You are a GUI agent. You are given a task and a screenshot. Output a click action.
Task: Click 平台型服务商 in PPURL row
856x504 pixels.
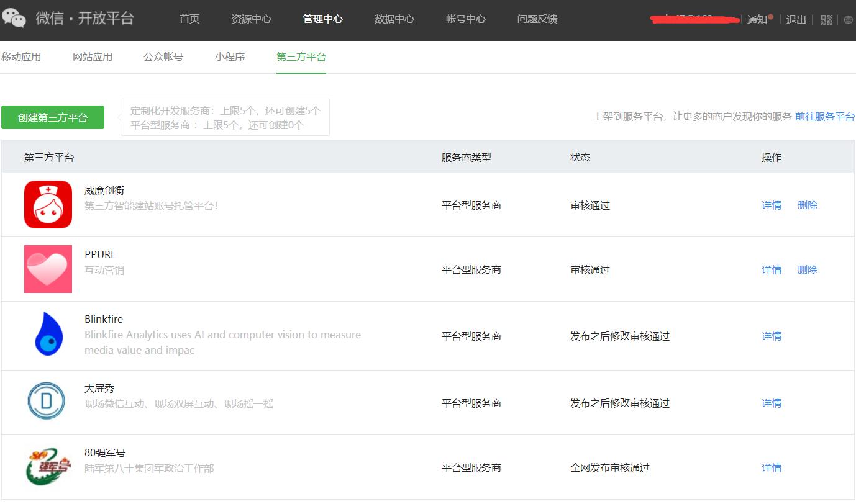click(x=471, y=269)
